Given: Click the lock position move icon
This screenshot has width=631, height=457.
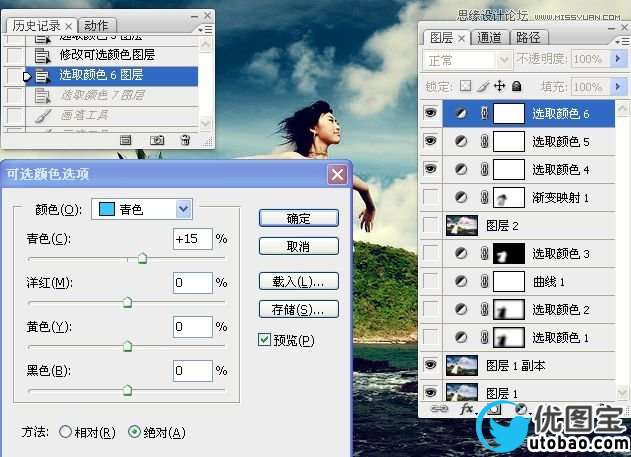Looking at the screenshot, I should (x=499, y=86).
